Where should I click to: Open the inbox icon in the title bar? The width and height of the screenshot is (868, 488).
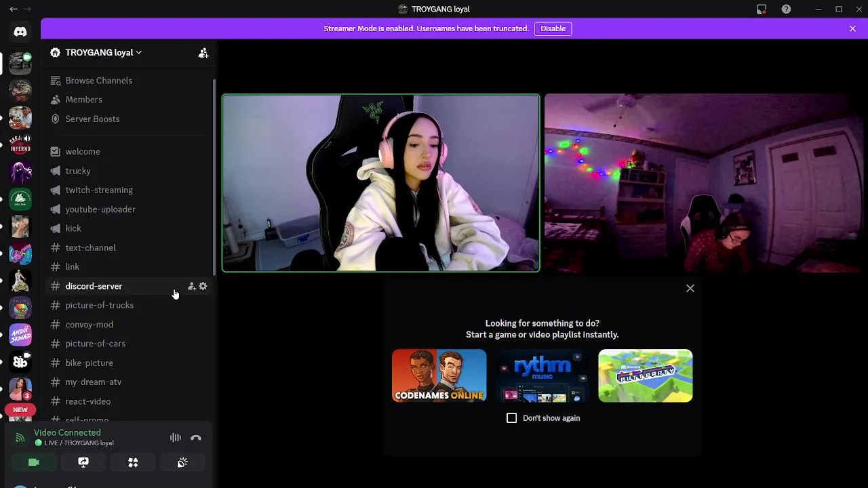click(762, 9)
